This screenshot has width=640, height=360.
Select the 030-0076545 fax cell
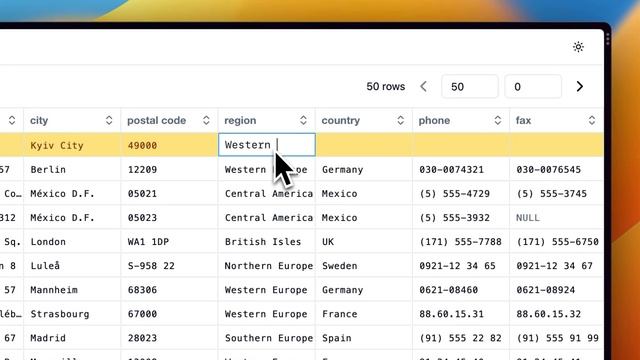point(557,169)
